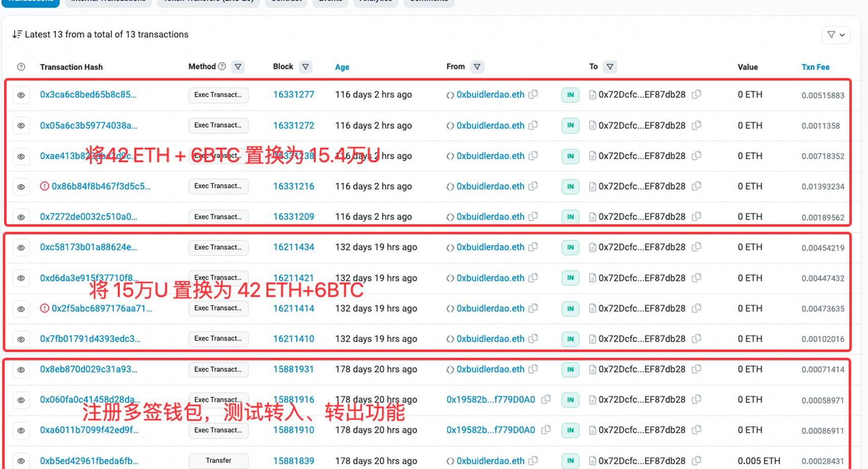Preview transaction 0x3ca6c8bed65b8c85 with eye icon

pos(21,95)
